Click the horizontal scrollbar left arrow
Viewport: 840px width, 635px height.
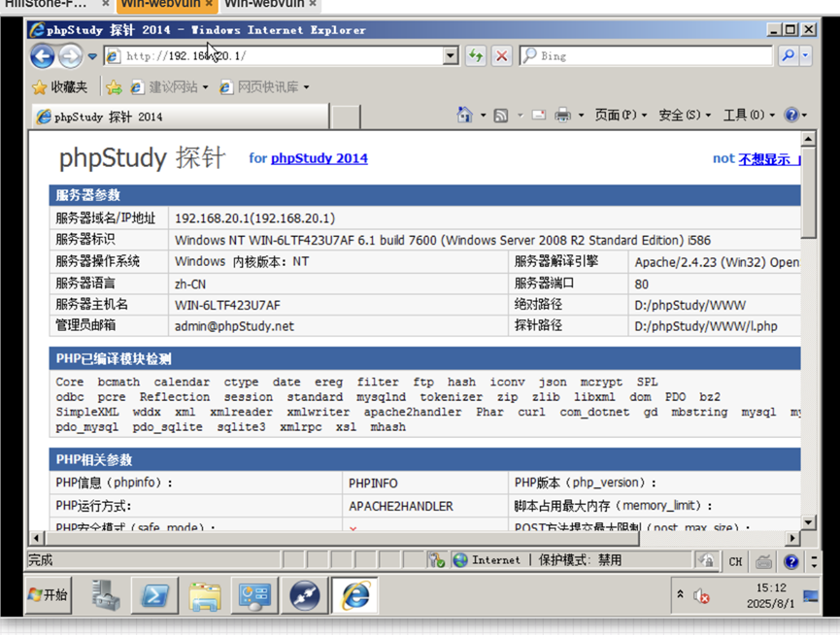[x=36, y=538]
